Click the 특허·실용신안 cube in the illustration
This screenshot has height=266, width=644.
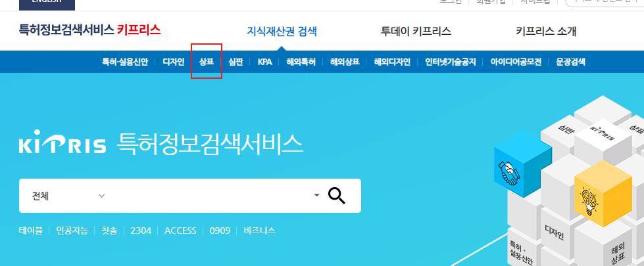coord(520,250)
